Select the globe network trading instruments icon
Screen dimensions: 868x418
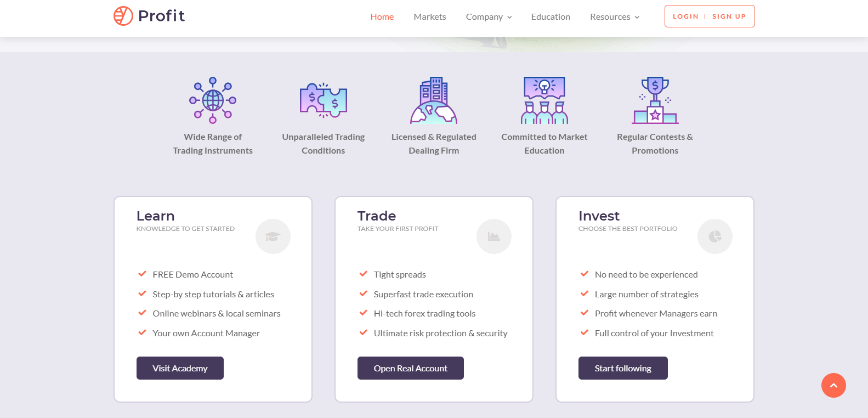(x=213, y=100)
